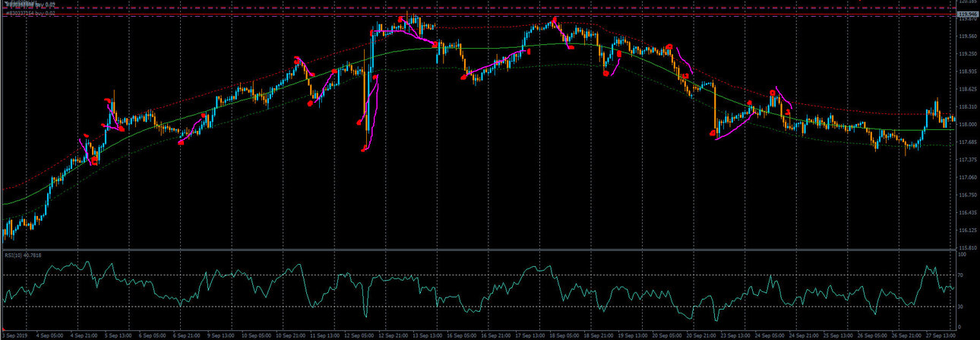The height and width of the screenshot is (340, 980).
Task: Click the 3 Sep 2019 time label
Action: [16, 334]
